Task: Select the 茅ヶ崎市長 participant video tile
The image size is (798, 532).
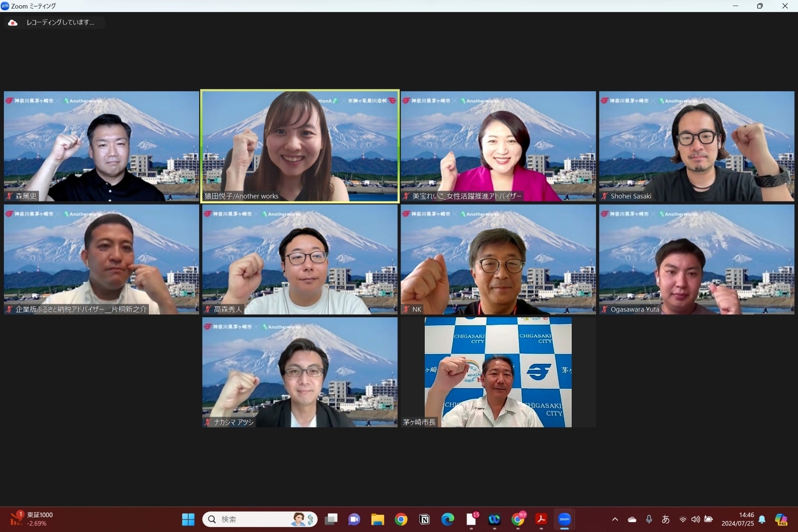Action: 498,372
